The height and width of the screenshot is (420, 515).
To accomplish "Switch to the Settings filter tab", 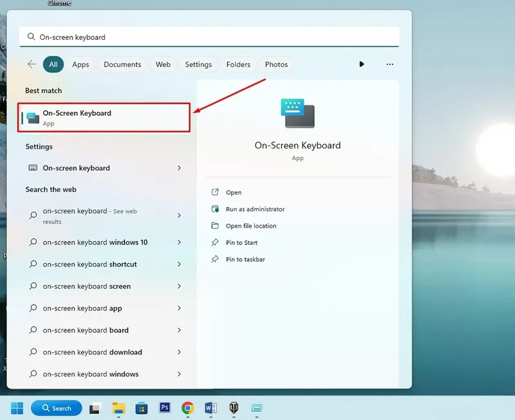I will pos(198,64).
